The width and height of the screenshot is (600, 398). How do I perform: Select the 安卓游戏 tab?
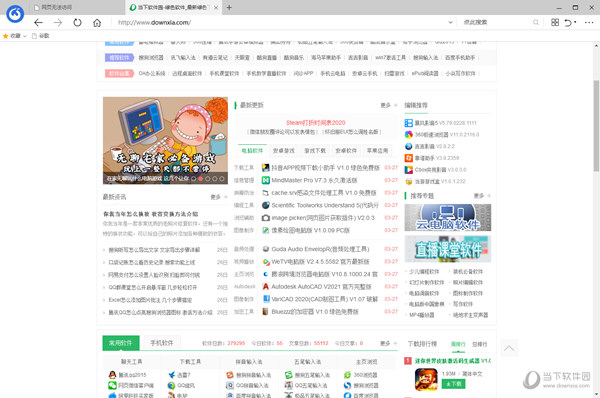point(284,151)
